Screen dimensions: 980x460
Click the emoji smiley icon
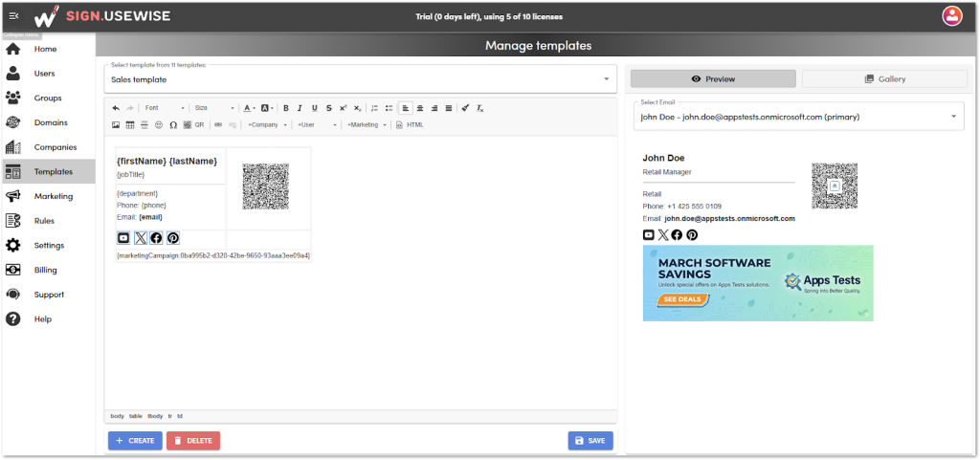[158, 124]
